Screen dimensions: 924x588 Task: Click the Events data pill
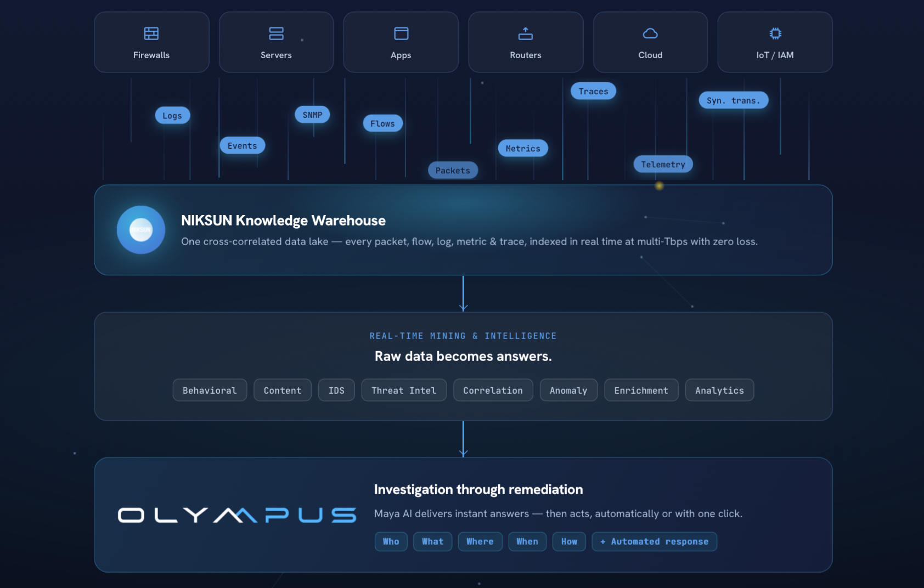242,145
